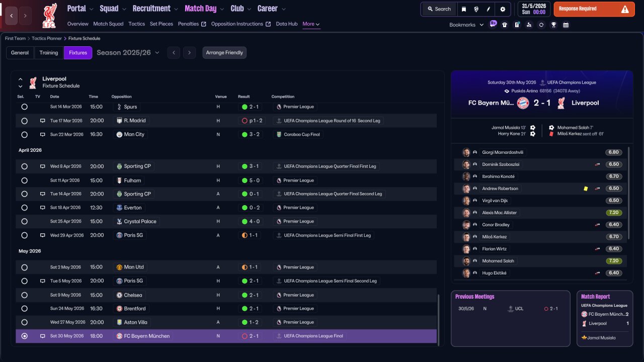The height and width of the screenshot is (362, 644).
Task: Open the Tactics Planner breadcrumb link
Action: click(47, 38)
